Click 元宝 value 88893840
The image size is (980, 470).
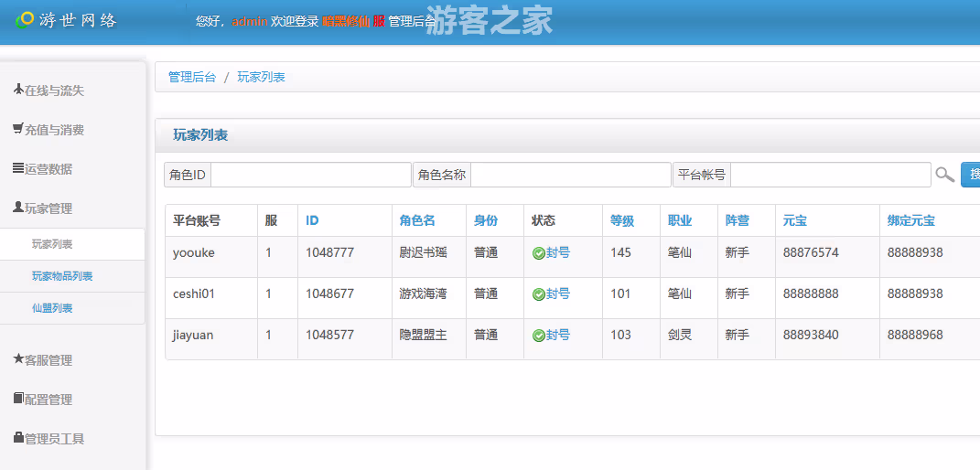pos(811,336)
